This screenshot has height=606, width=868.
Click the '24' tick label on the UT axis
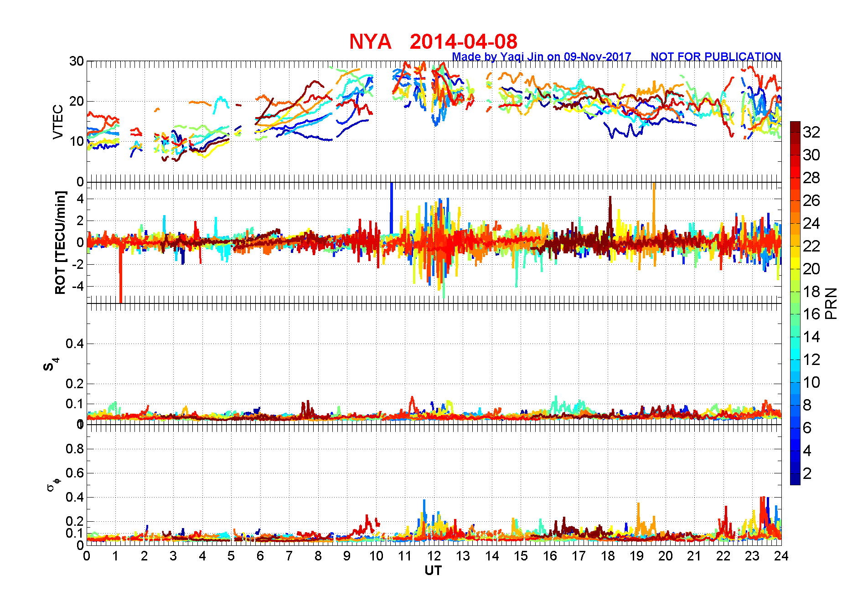click(781, 556)
